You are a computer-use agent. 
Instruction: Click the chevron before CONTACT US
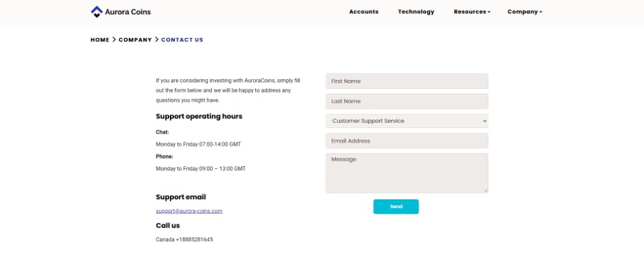pyautogui.click(x=156, y=40)
